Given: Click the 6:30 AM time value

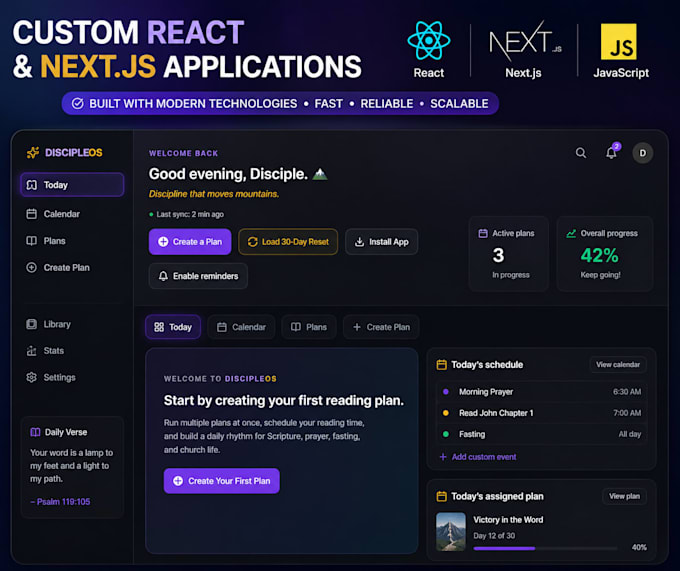Looking at the screenshot, I should click(x=627, y=392).
